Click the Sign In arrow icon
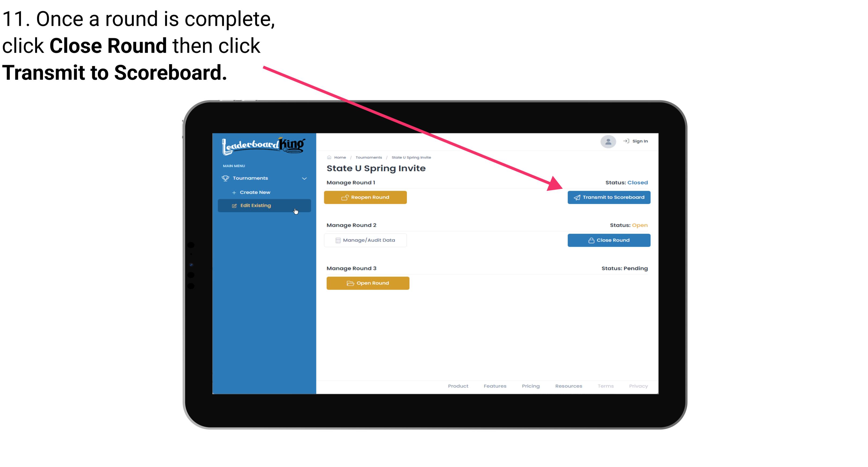Screen dimensions: 868x467 coord(625,142)
